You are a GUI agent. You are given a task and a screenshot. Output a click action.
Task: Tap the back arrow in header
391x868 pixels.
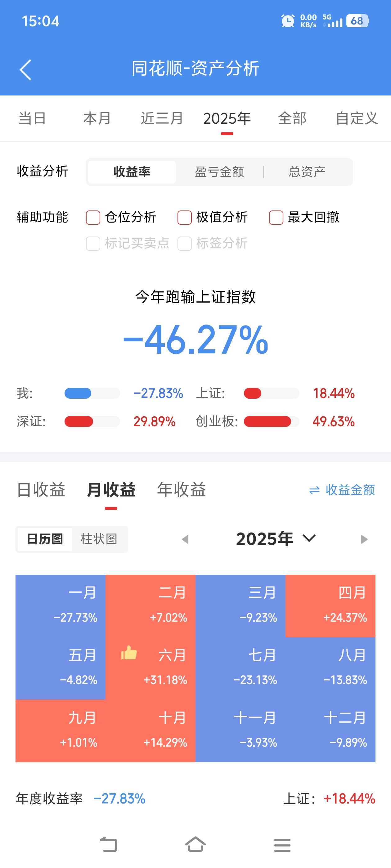tap(26, 70)
